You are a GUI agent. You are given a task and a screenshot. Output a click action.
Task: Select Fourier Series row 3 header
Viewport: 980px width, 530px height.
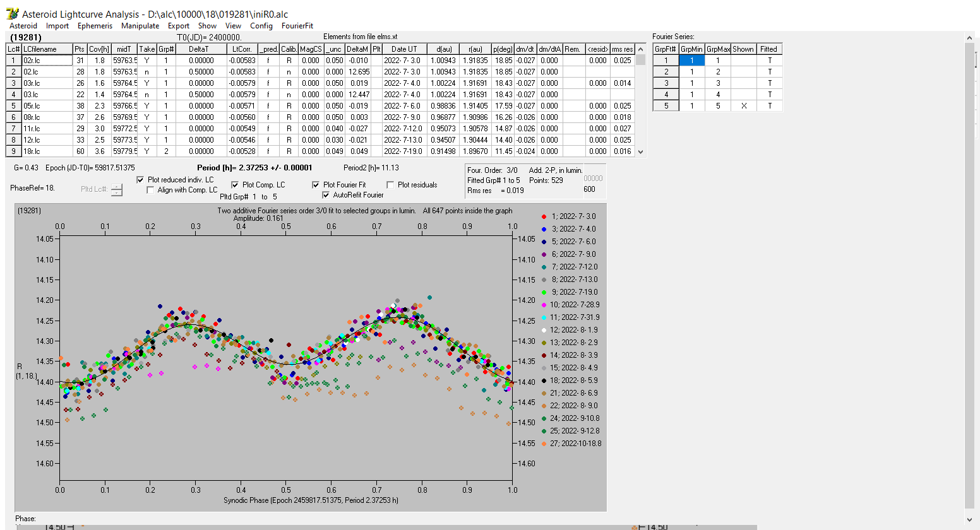666,83
